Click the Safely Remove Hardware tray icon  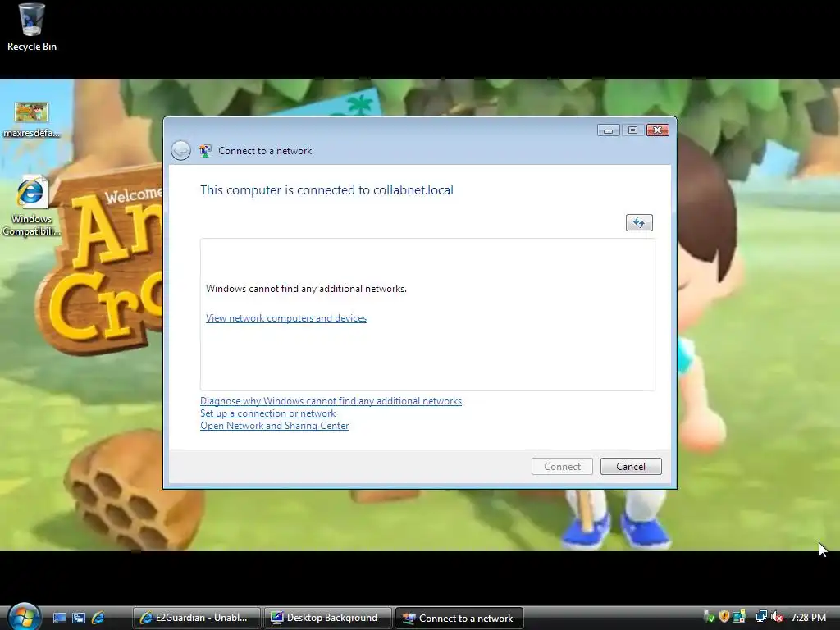[709, 617]
